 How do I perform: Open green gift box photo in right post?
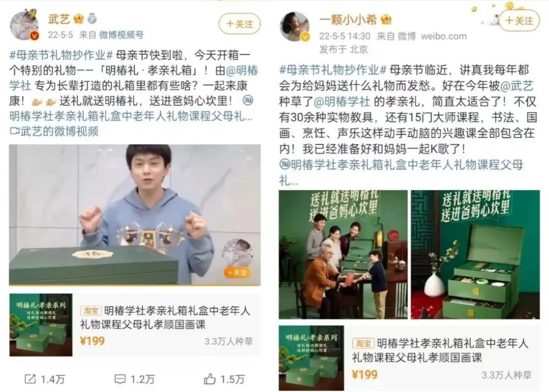475,254
